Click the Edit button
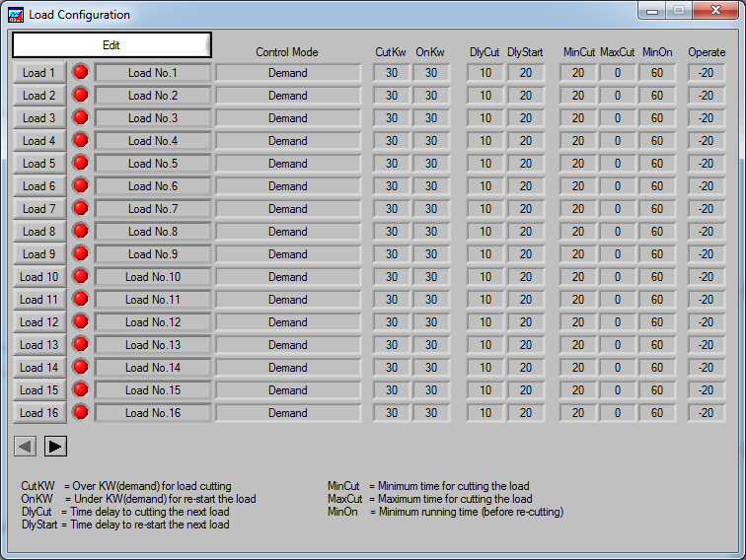This screenshot has height=560, width=746. [x=112, y=45]
